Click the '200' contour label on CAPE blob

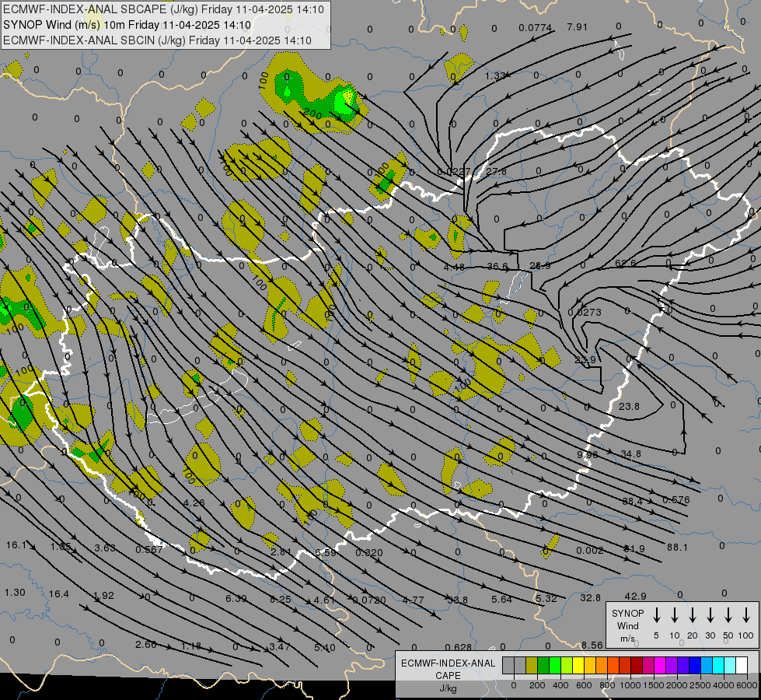pyautogui.click(x=312, y=114)
